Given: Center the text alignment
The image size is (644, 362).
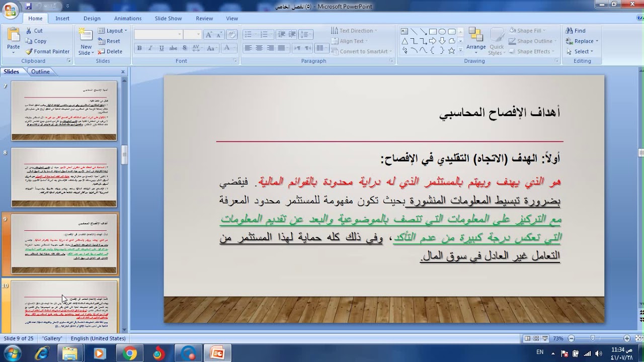Looking at the screenshot, I should click(259, 48).
